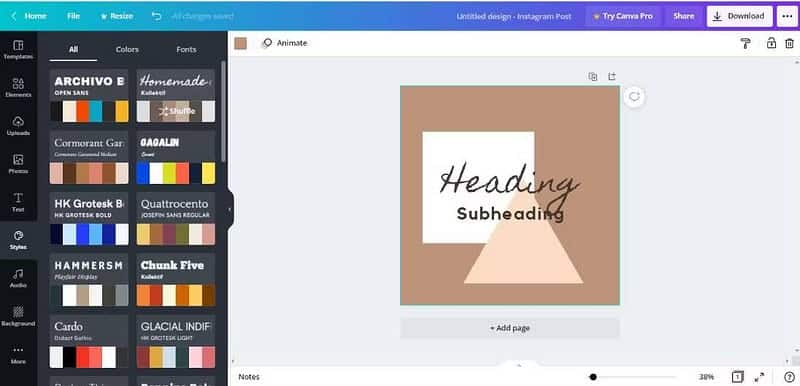Image resolution: width=800 pixels, height=386 pixels.
Task: Expand the More sidebar option
Action: point(18,355)
